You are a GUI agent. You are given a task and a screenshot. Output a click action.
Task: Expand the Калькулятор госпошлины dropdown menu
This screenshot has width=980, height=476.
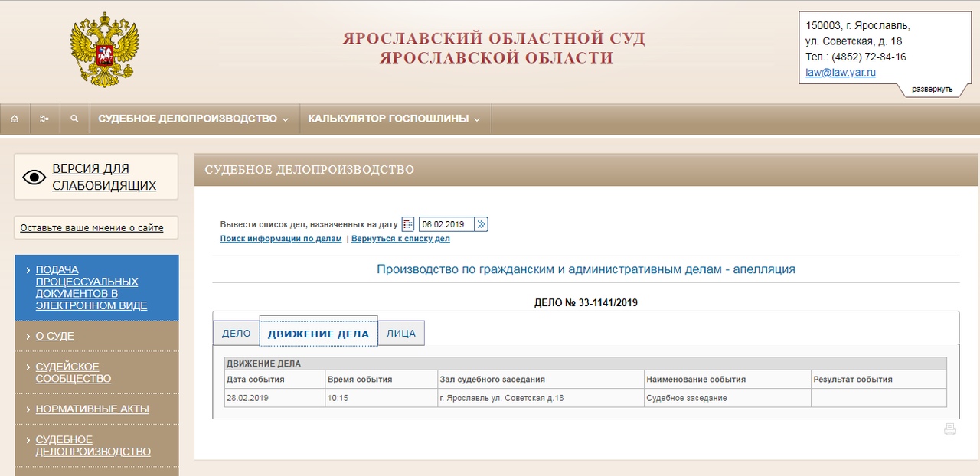pyautogui.click(x=394, y=119)
